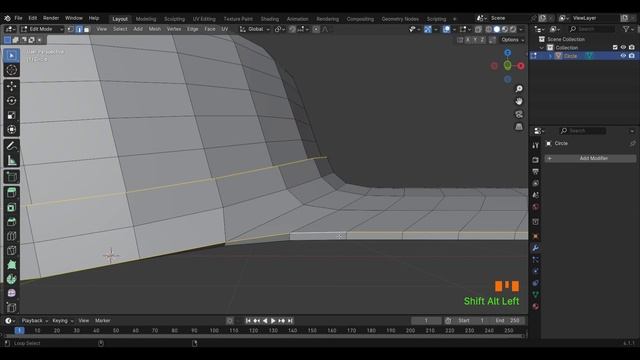
Task: Switch to material preview shading
Action: tap(505, 29)
